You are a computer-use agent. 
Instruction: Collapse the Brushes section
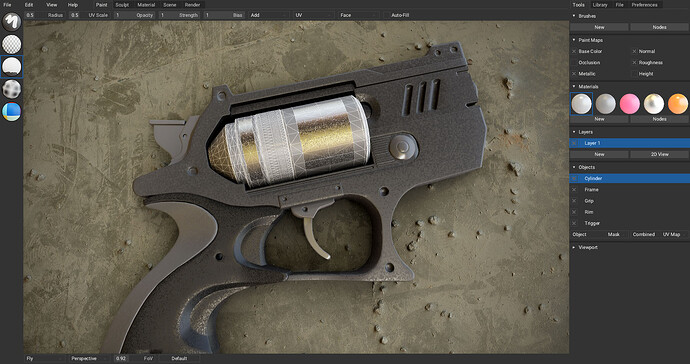(x=574, y=16)
